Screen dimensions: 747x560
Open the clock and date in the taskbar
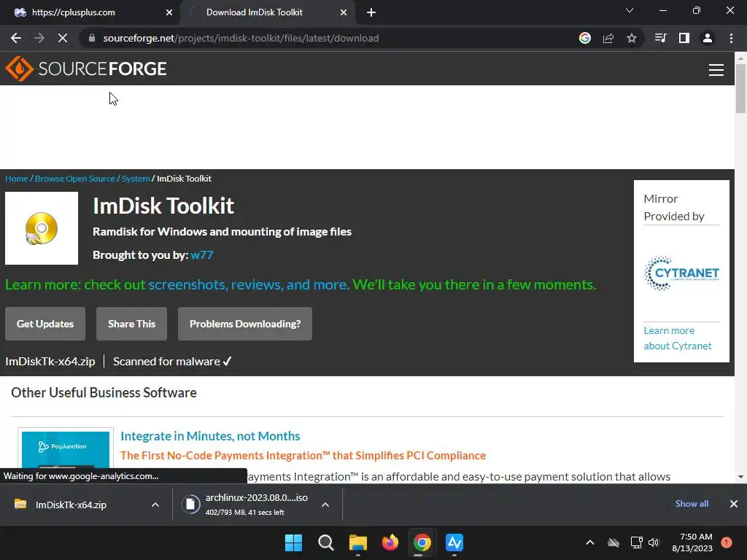click(692, 542)
